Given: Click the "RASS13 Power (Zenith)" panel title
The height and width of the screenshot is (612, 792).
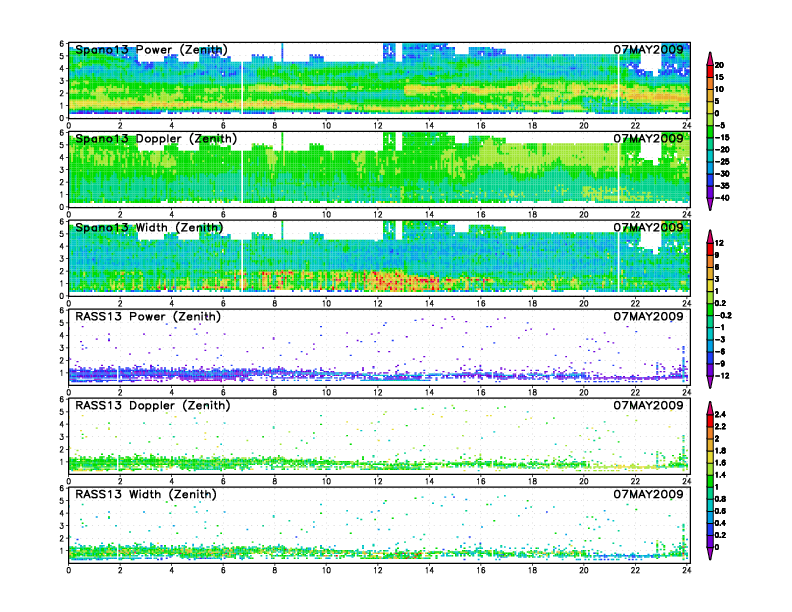Looking at the screenshot, I should pyautogui.click(x=148, y=317).
